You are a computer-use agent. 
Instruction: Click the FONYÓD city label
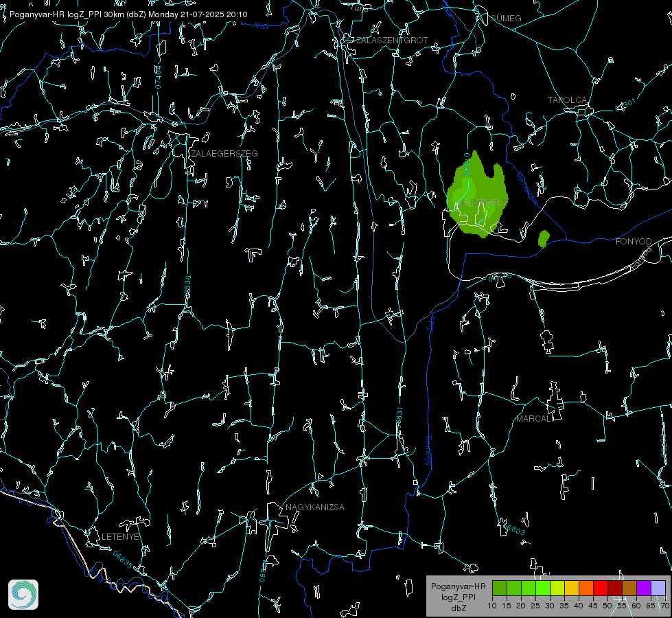(x=634, y=242)
